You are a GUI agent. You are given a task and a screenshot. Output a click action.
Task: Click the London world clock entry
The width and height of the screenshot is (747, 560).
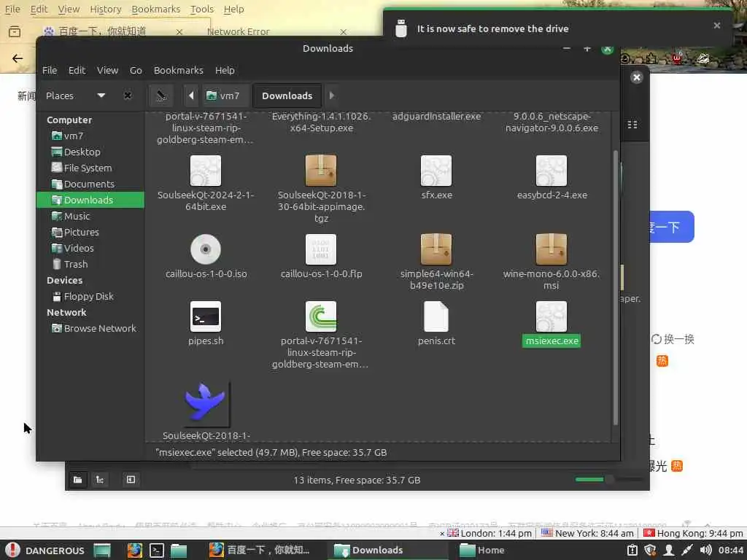tap(489, 533)
